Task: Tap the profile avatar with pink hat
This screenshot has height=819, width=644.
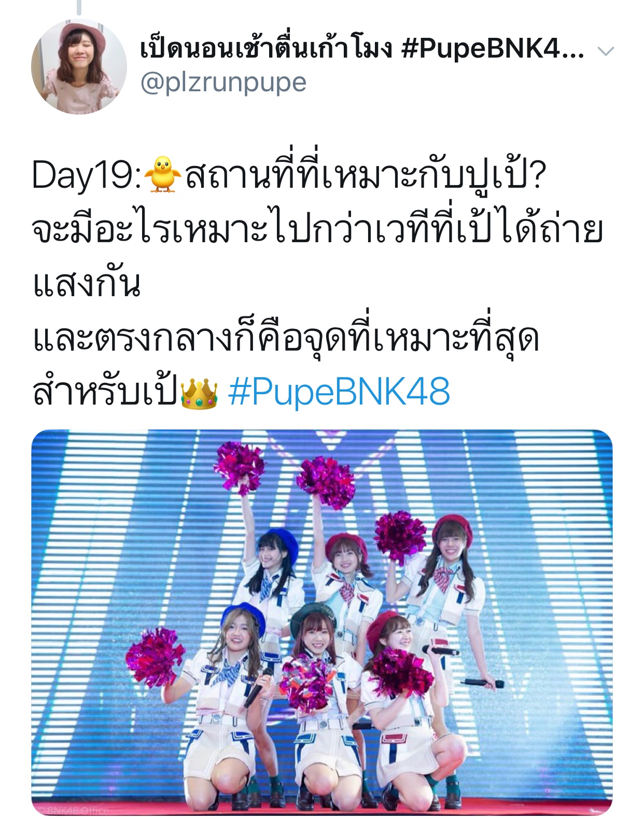Action: coord(79,66)
